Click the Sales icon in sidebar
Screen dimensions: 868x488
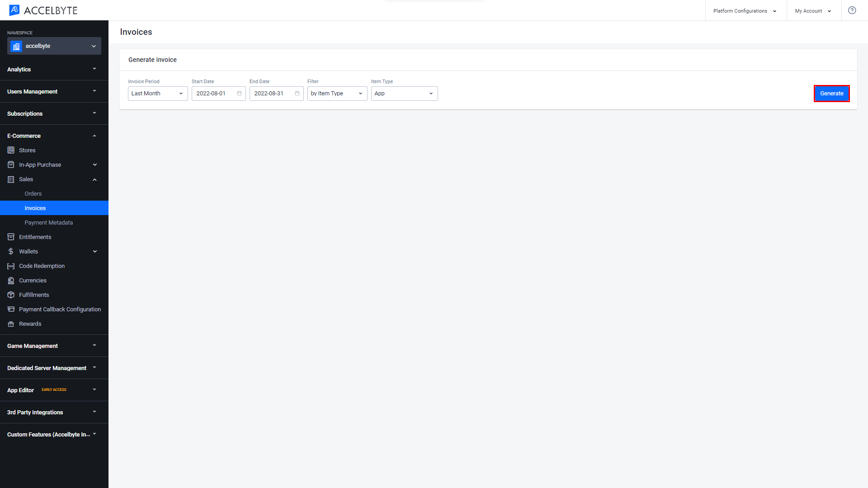point(11,179)
